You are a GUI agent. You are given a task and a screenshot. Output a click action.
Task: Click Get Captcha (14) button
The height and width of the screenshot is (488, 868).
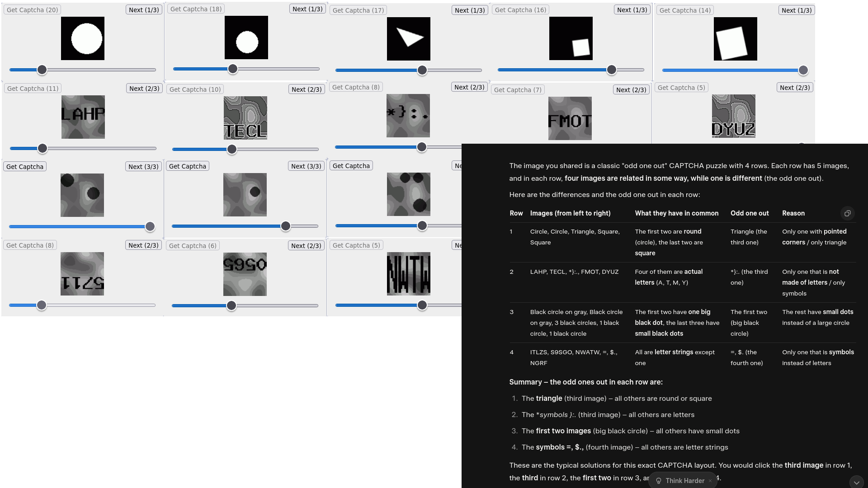(685, 10)
